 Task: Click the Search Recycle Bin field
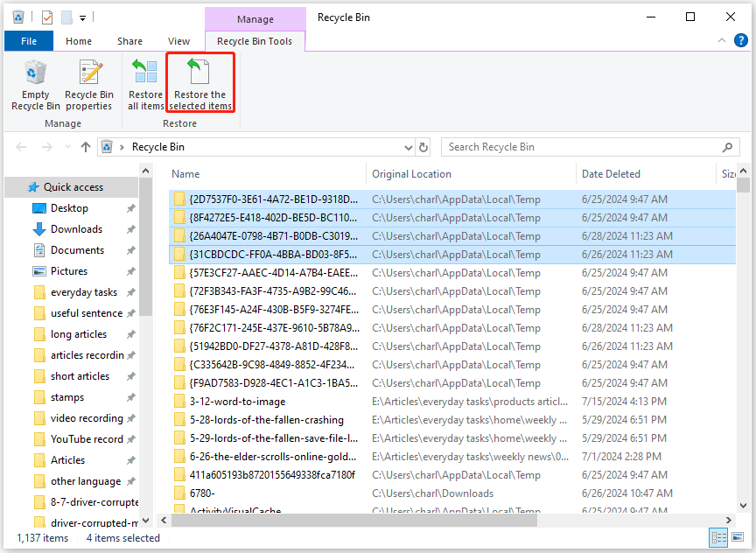coord(591,147)
